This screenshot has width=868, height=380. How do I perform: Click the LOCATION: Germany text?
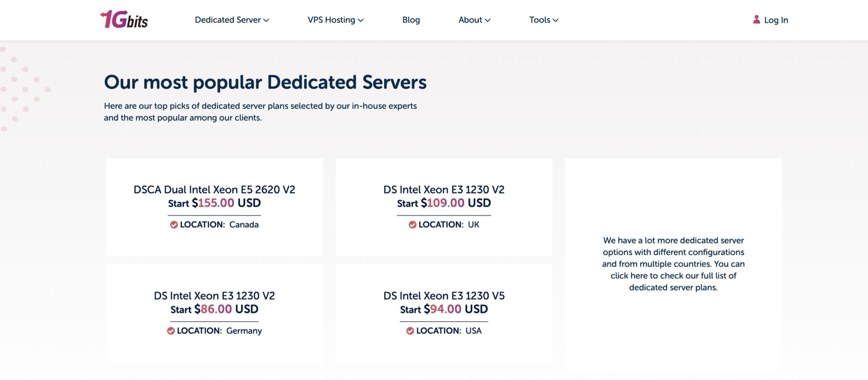click(219, 331)
